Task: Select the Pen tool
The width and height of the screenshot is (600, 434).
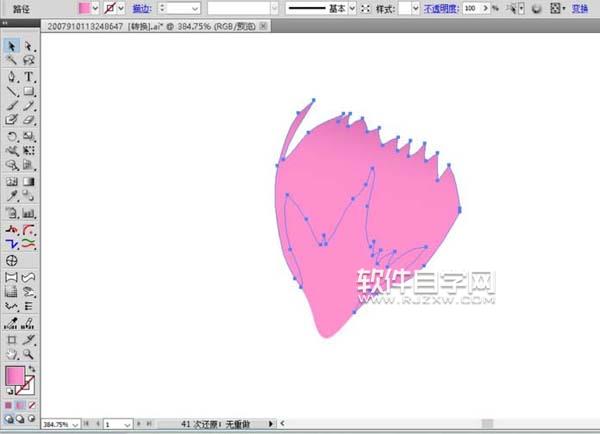Action: point(11,77)
